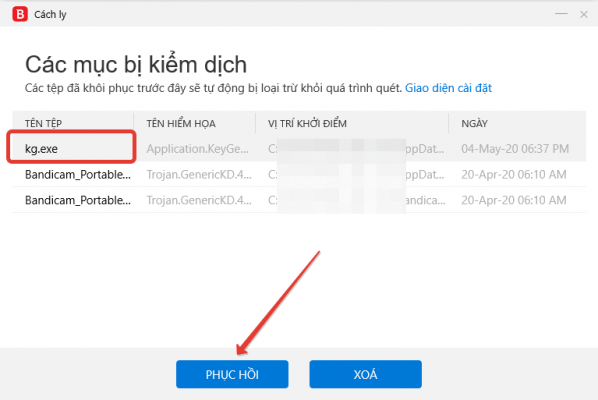Click first 20-Apr-20 06:10 AM date cell
The width and height of the screenshot is (598, 400).
click(514, 174)
